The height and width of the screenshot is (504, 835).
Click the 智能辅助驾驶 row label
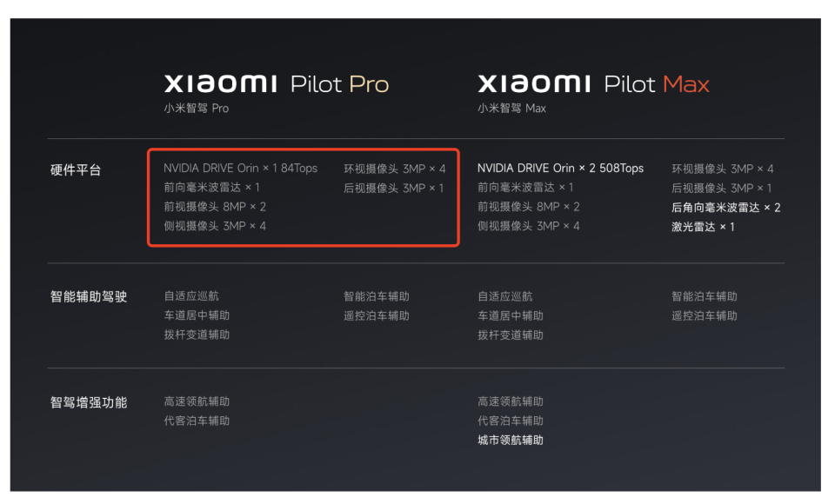coord(89,296)
